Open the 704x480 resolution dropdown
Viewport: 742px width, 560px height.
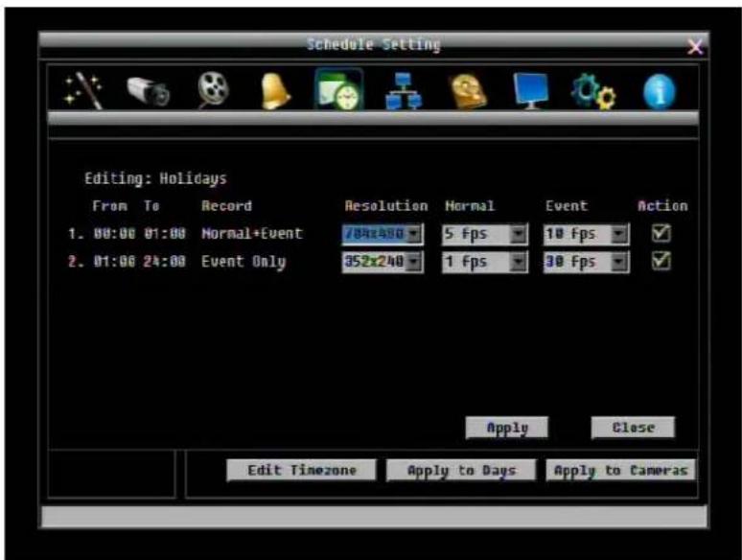click(x=383, y=234)
